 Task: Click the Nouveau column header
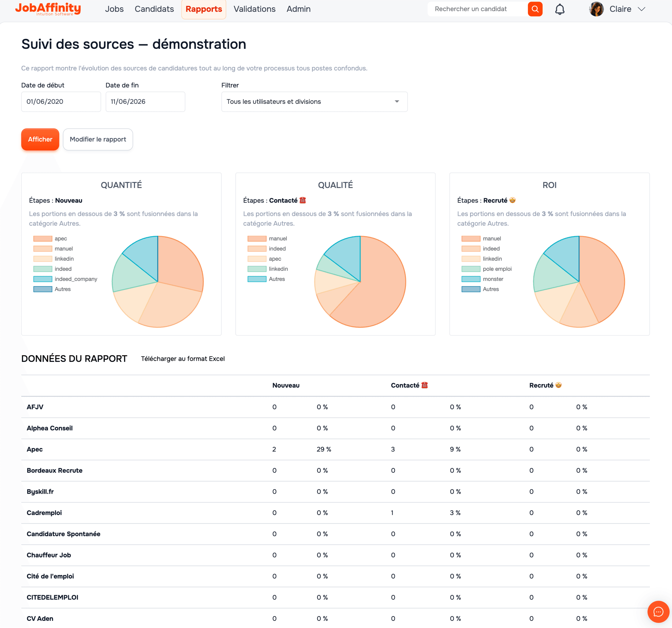[x=286, y=385]
